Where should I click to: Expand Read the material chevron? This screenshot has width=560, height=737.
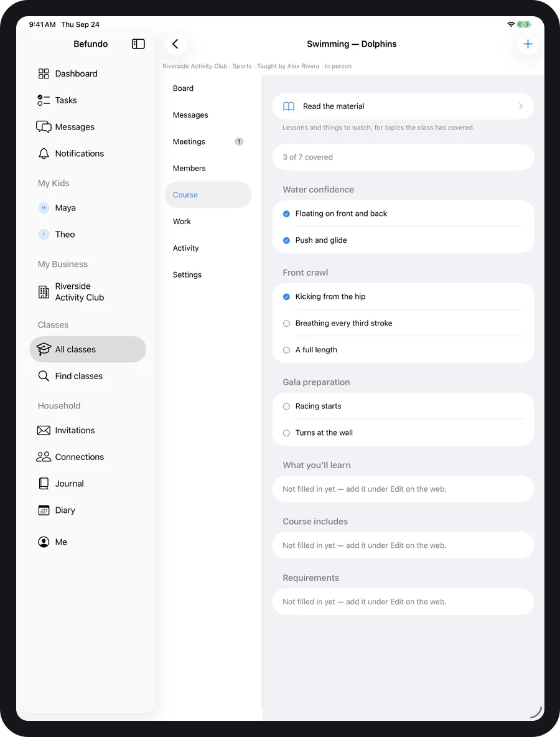tap(521, 106)
